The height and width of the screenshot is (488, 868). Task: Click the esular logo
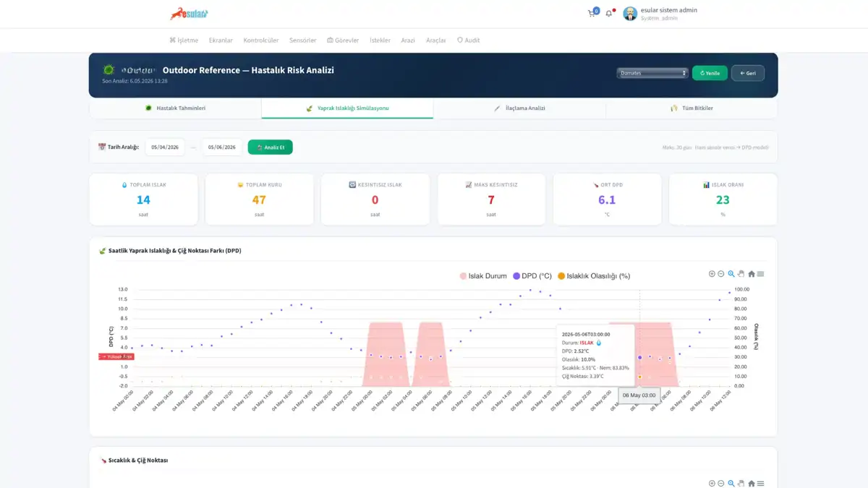coord(189,13)
